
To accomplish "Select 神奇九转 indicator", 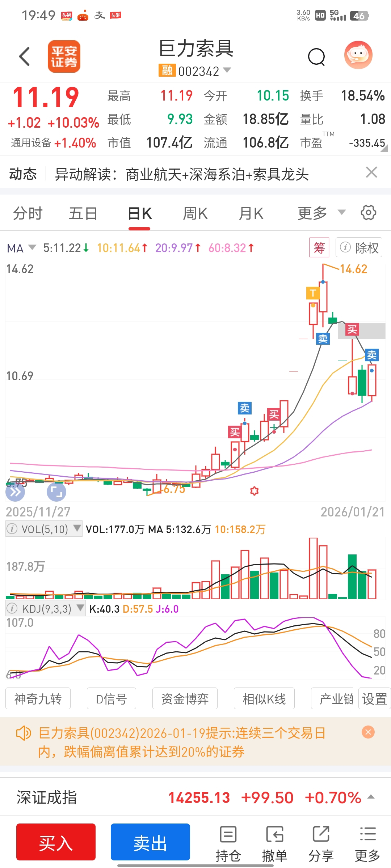I will click(38, 699).
